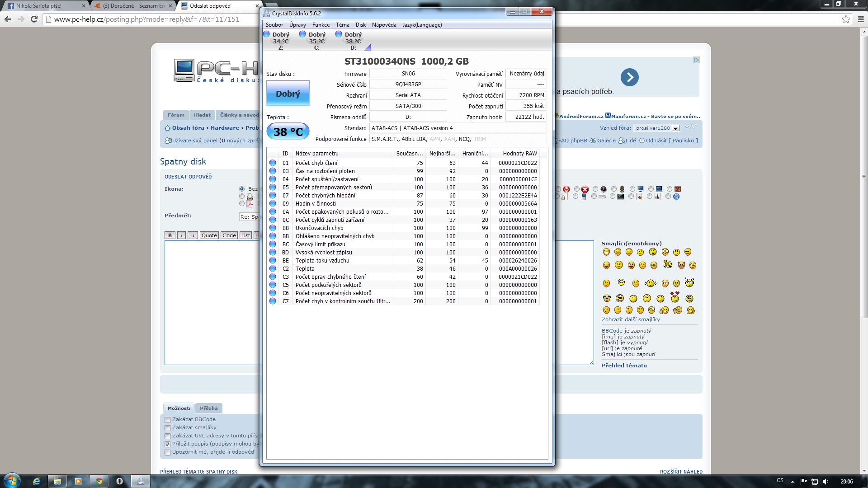The width and height of the screenshot is (868, 488).
Task: Click raw value 0001222E2E4A
Action: [518, 196]
